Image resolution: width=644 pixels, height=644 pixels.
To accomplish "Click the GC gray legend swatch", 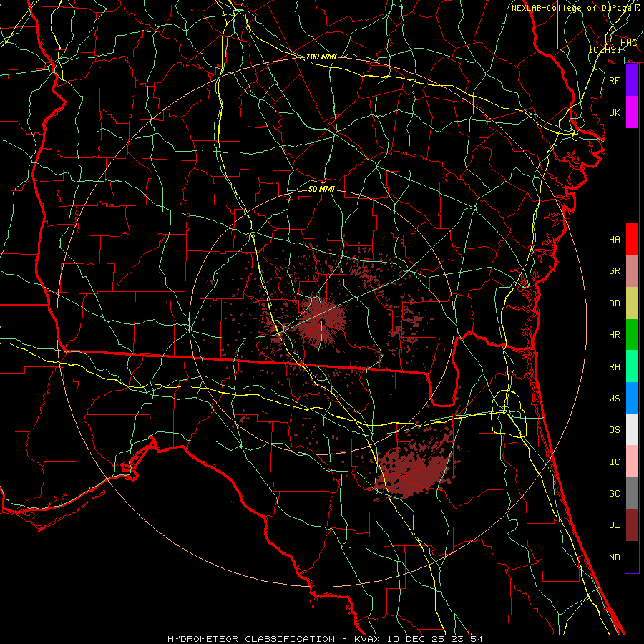I will pos(632,493).
